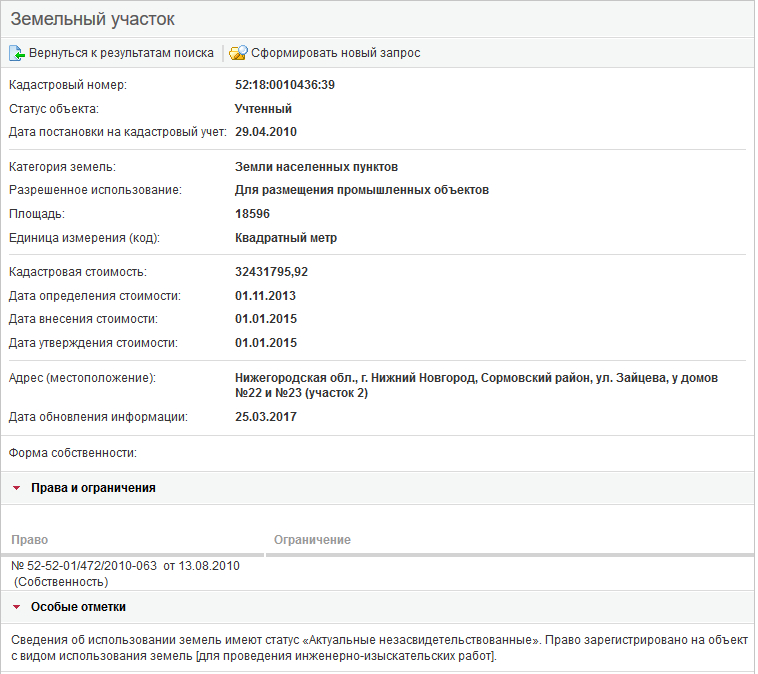This screenshot has height=674, width=758.
Task: Click the "Особые отметки" section title
Action: point(78,607)
